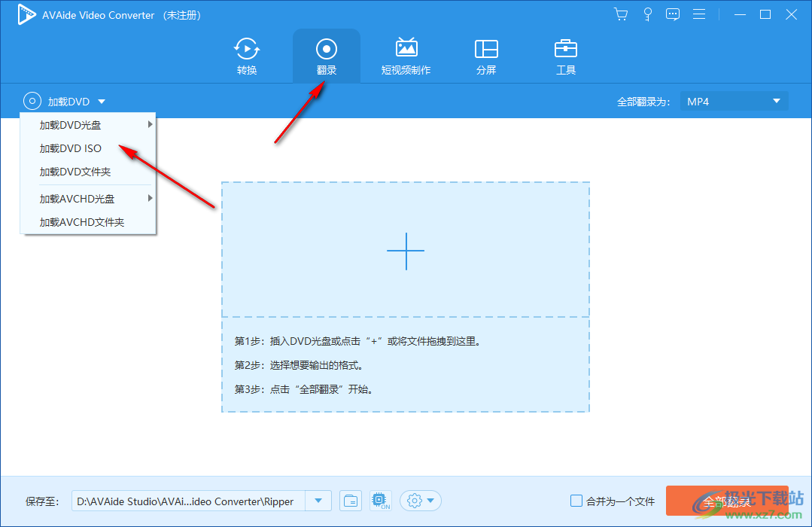The height and width of the screenshot is (527, 812).
Task: Choose 加载AVCHD文件夹 menu entry
Action: [87, 222]
